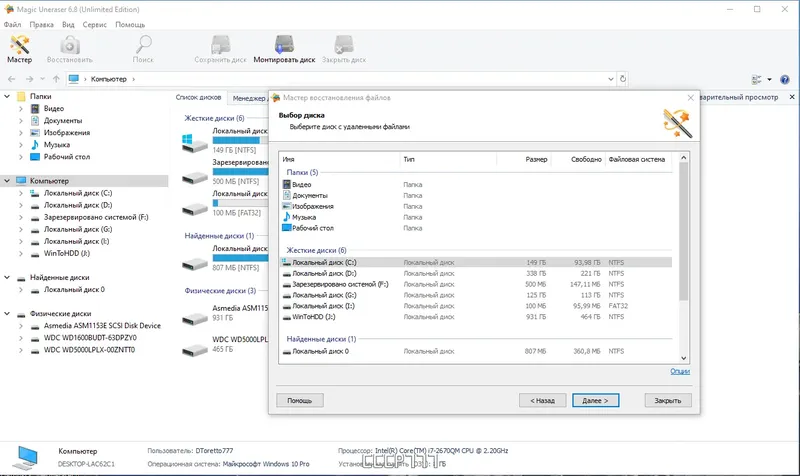Select WinToHDD (J:) in left tree

click(x=66, y=254)
